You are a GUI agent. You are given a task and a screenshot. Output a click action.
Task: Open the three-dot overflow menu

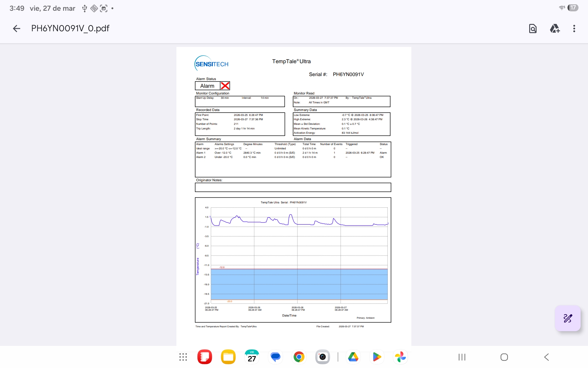(574, 29)
